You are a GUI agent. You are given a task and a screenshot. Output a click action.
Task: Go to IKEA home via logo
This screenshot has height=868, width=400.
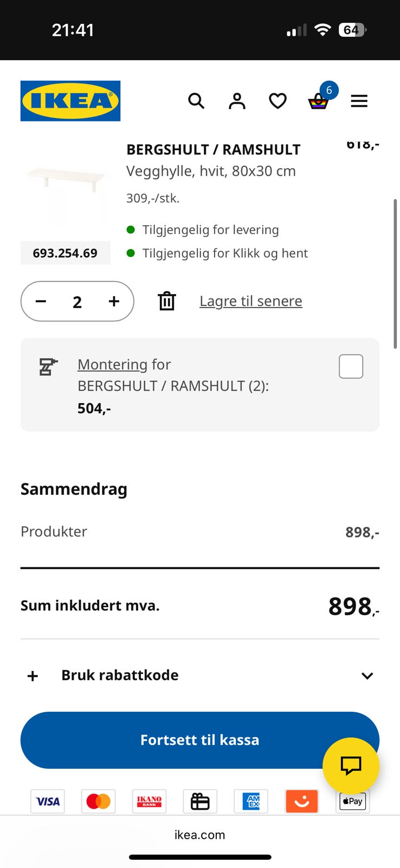[x=70, y=101]
